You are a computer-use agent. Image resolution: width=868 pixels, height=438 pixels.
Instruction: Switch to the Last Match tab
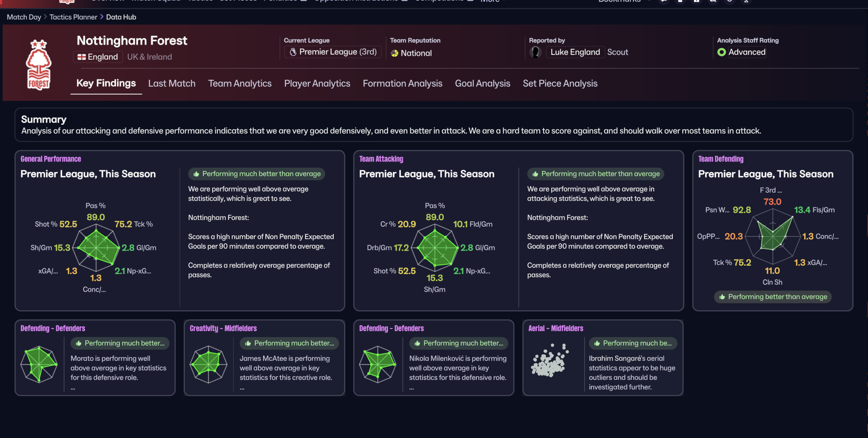(x=171, y=83)
